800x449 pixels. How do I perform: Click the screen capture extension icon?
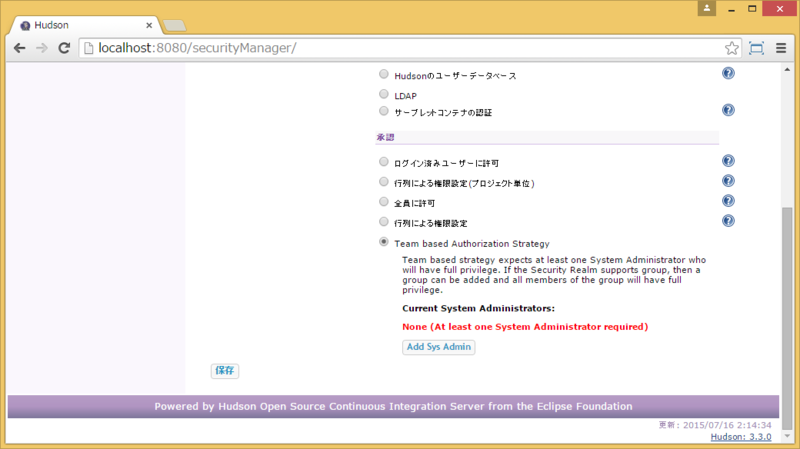click(x=756, y=48)
